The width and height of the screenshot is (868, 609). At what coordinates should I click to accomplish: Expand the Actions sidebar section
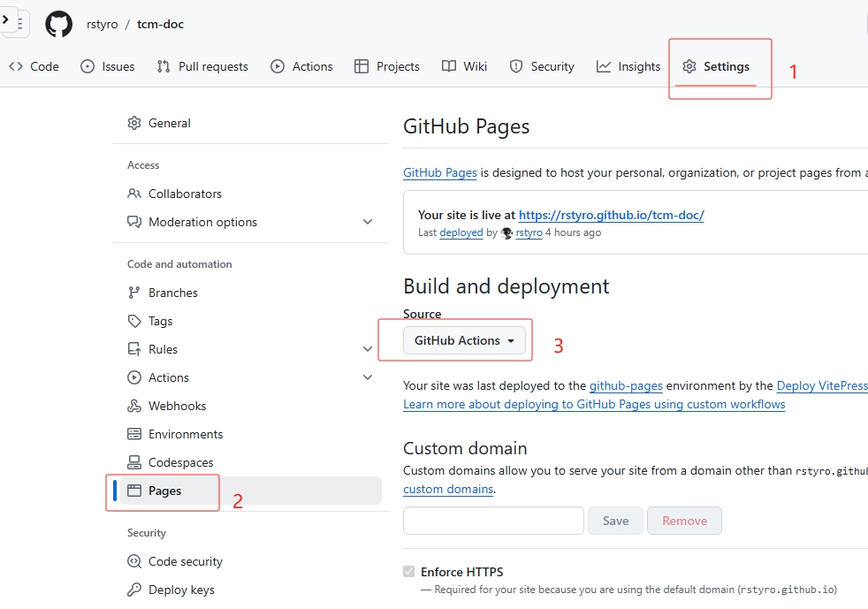[x=368, y=377]
